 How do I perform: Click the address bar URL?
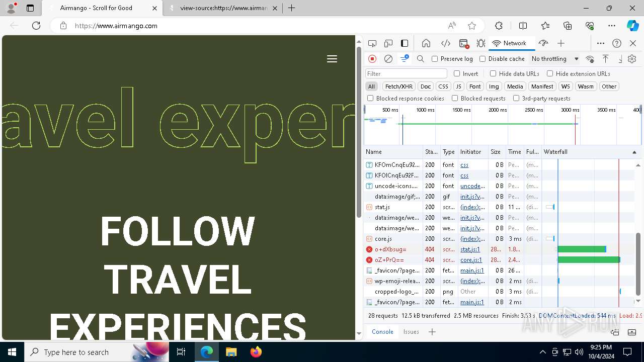(116, 26)
